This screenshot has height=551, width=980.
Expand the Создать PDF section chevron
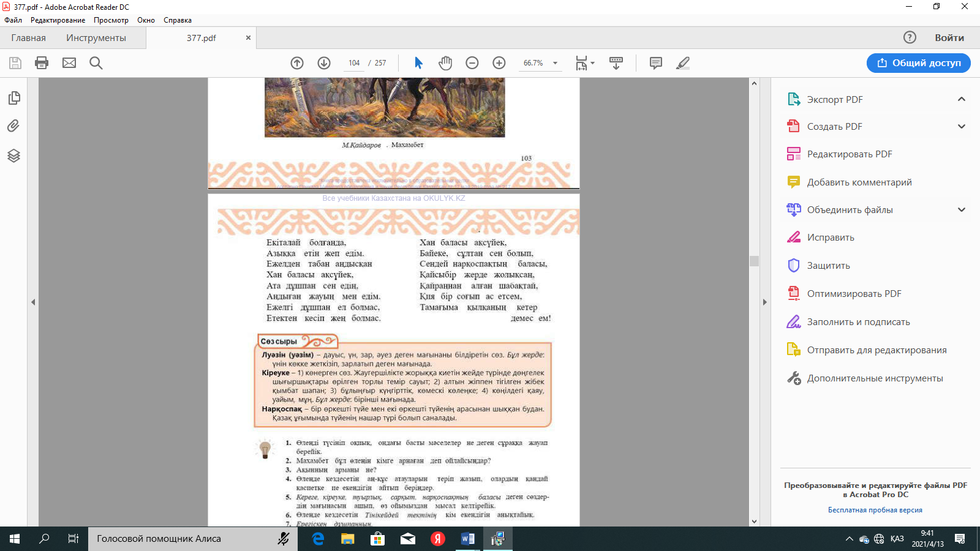pyautogui.click(x=962, y=127)
